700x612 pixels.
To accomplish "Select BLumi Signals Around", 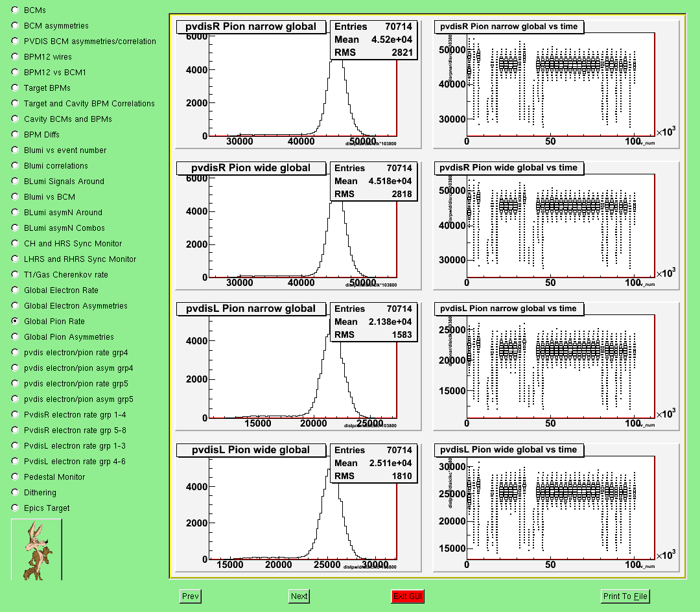I will tap(15, 182).
